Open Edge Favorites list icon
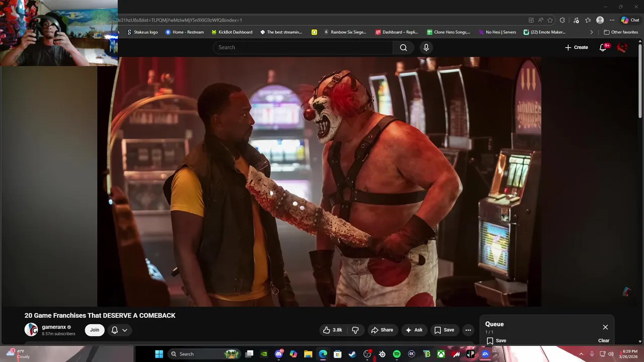644x362 pixels. pos(588,20)
